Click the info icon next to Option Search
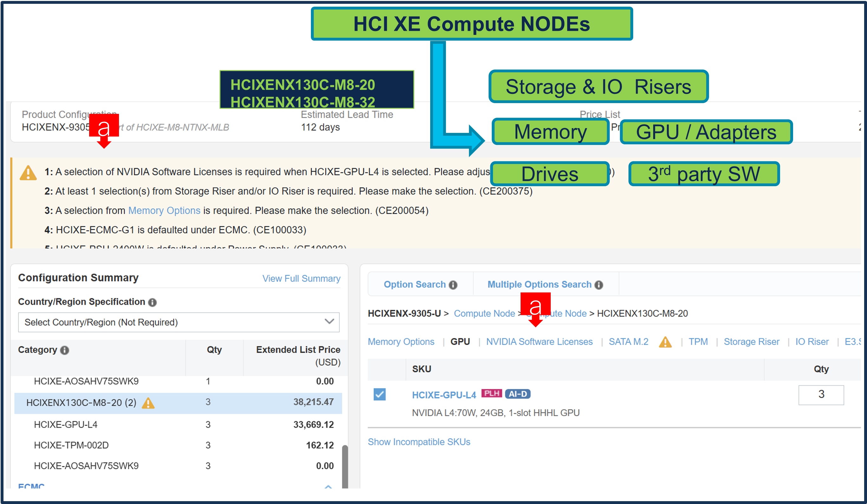 tap(453, 285)
